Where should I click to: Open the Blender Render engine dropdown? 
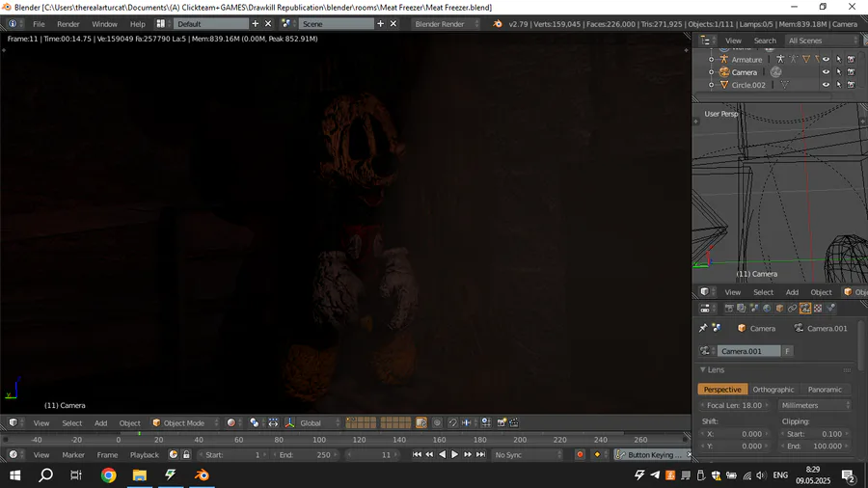point(446,24)
